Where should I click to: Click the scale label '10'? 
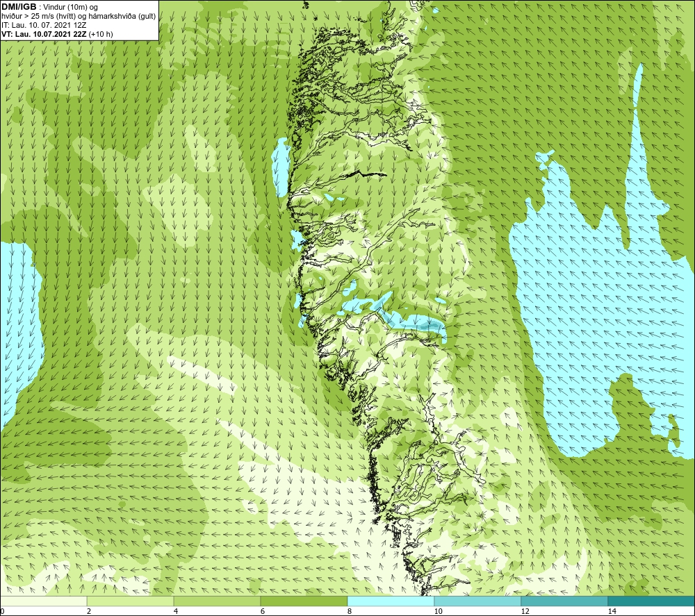coord(438,611)
